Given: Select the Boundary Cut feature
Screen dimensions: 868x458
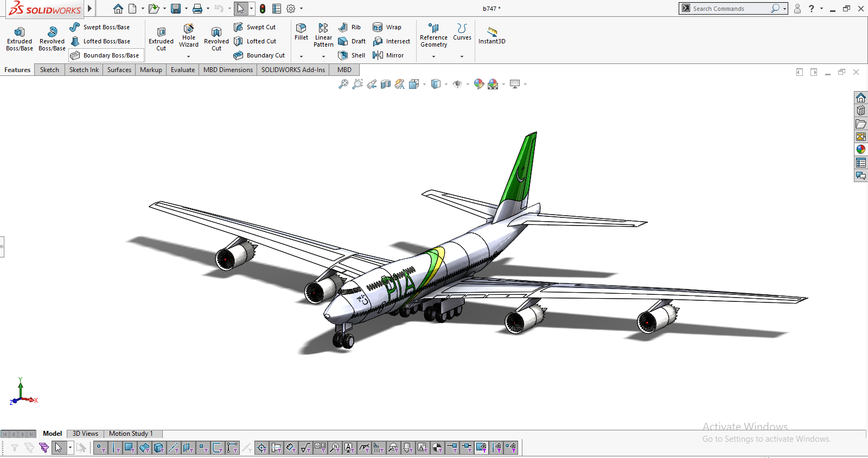Looking at the screenshot, I should (x=259, y=55).
